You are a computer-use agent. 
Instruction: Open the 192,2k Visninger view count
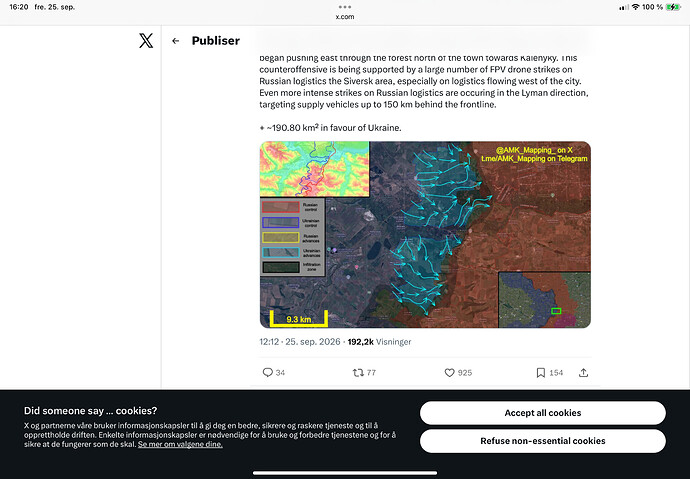pyautogui.click(x=379, y=342)
